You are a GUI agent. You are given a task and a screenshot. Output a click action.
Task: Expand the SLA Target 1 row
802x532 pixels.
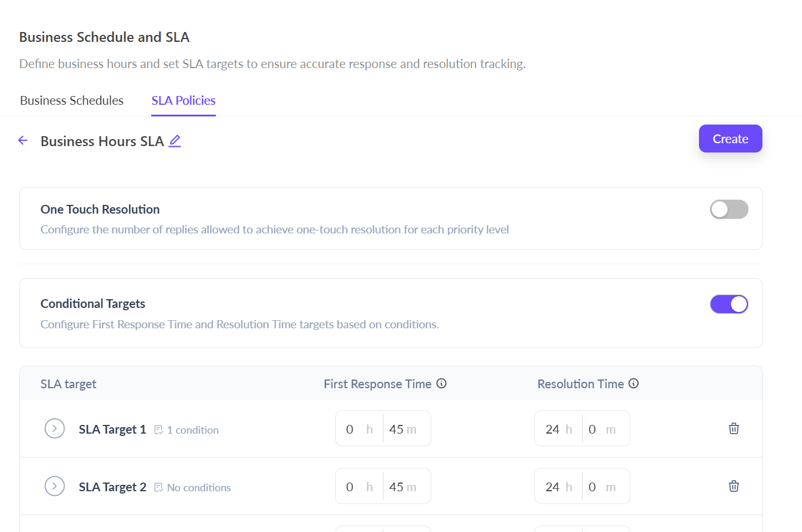55,429
